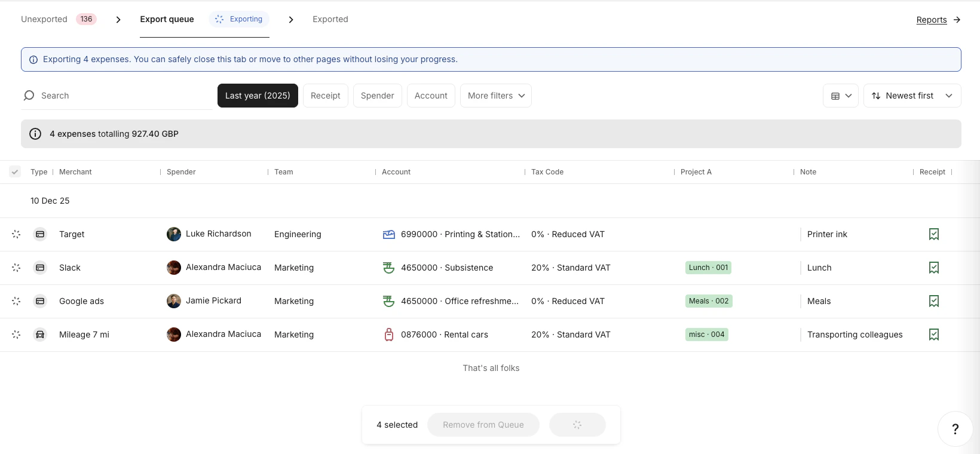Open receipt icon for Slack expense
This screenshot has height=454, width=980.
pyautogui.click(x=933, y=268)
